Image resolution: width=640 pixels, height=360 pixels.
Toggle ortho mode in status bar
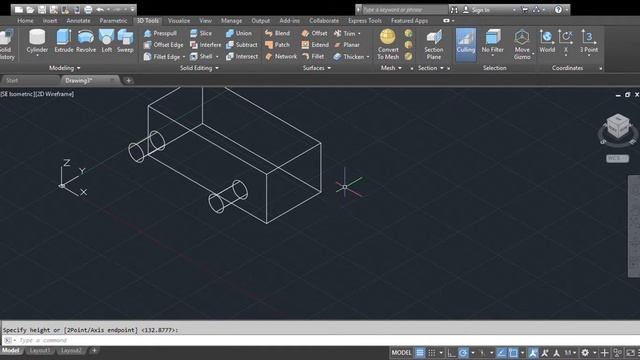[x=451, y=353]
